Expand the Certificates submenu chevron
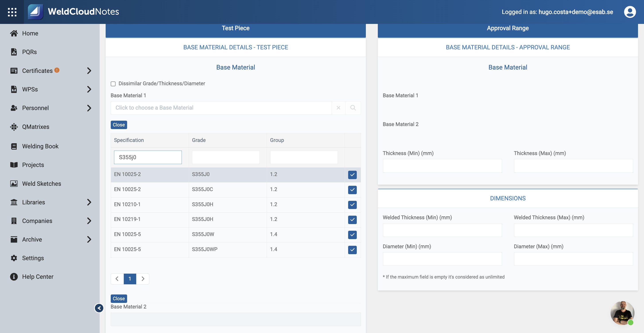This screenshot has height=333, width=644. point(89,71)
